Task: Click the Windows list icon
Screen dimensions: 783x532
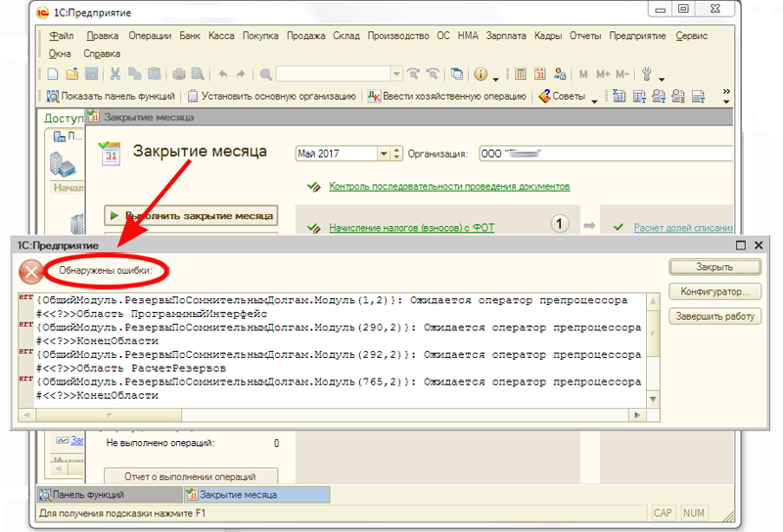Action: [456, 74]
